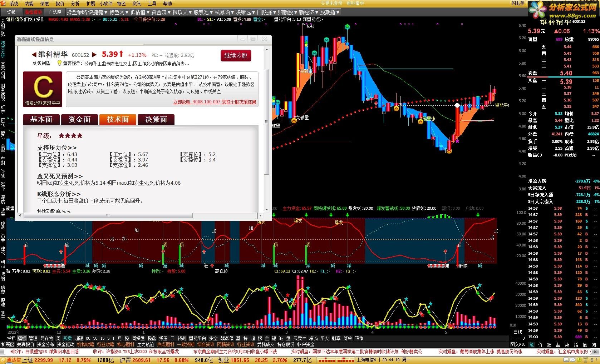Open the 系统 menu
This screenshot has height=364, width=600.
click(14, 4)
